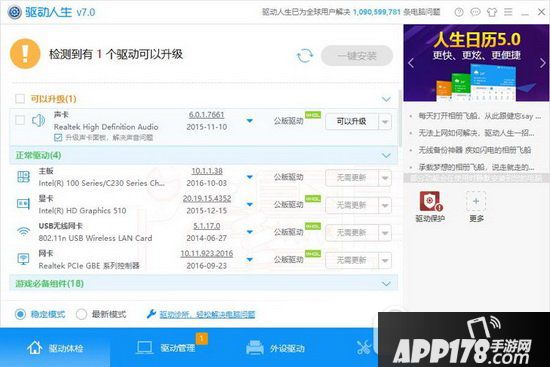Collapse the 可以升级(1) section chevron
Image resolution: width=550 pixels, height=367 pixels.
[386, 99]
